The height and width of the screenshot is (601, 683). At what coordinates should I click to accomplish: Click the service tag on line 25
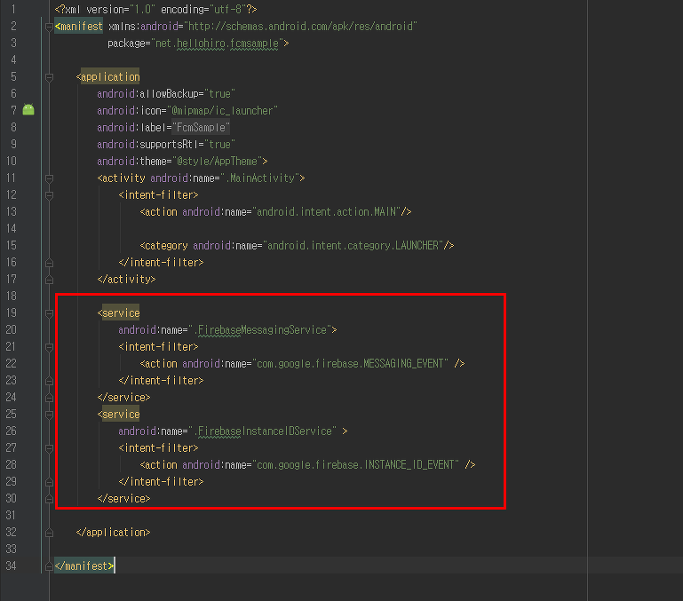point(119,414)
